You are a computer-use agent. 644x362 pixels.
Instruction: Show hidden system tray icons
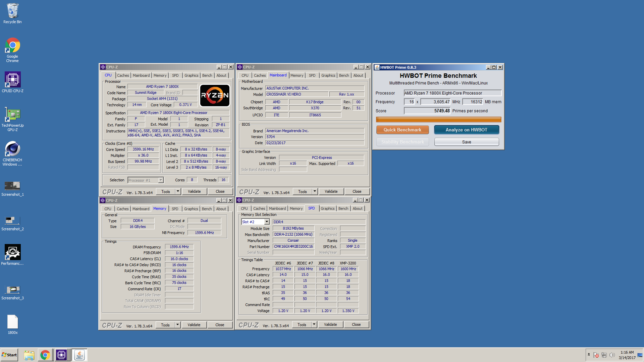tap(589, 355)
